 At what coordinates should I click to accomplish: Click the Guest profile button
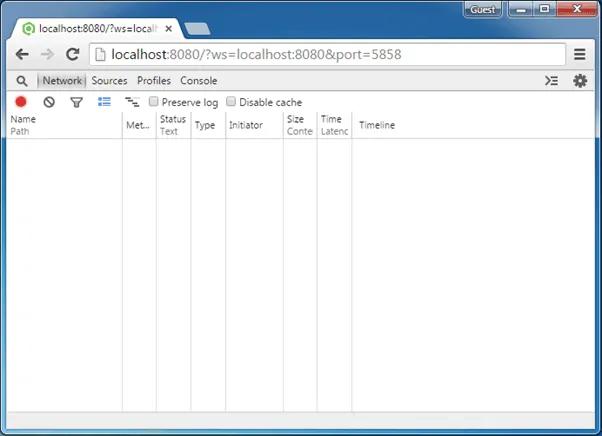pos(483,9)
